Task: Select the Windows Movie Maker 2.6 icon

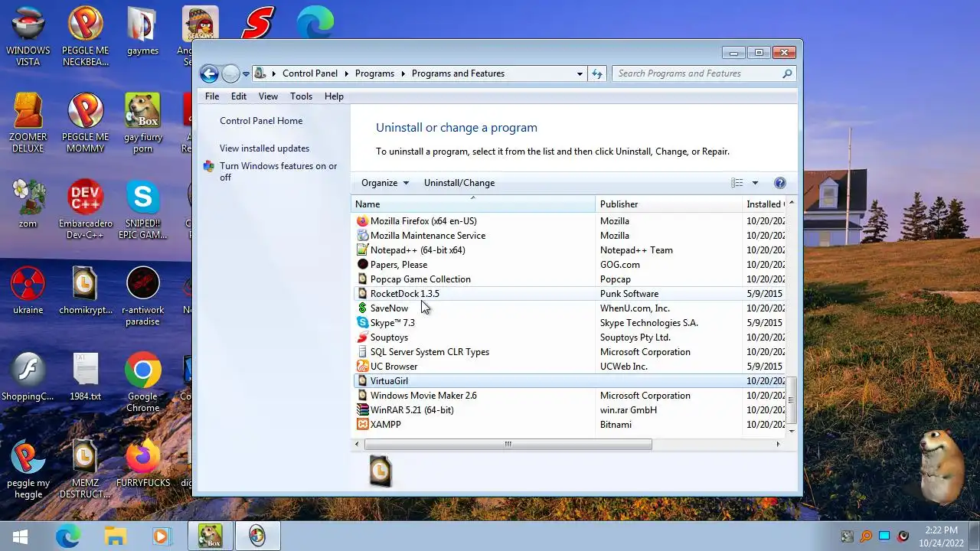Action: pos(363,396)
